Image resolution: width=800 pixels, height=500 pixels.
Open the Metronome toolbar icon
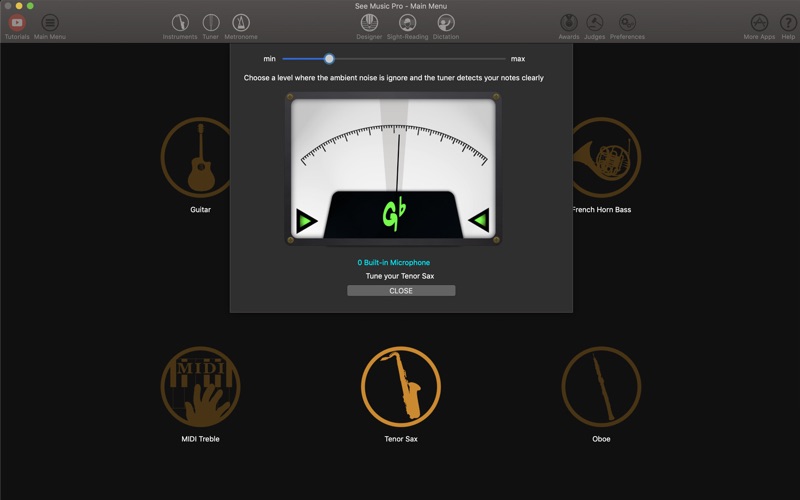point(241,23)
